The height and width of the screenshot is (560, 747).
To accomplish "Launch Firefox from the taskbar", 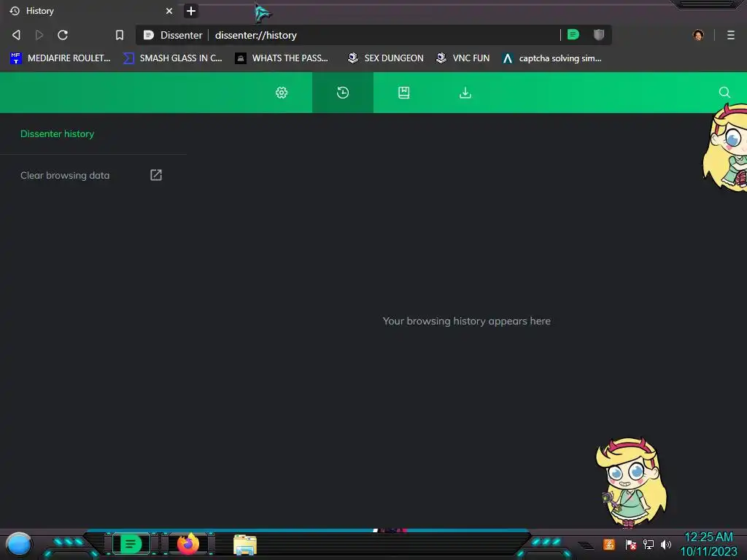I will tap(188, 543).
